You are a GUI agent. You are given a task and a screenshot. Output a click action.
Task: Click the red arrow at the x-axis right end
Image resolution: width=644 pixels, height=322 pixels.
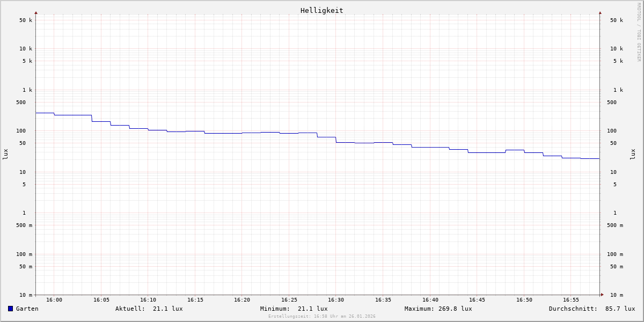[x=602, y=295]
